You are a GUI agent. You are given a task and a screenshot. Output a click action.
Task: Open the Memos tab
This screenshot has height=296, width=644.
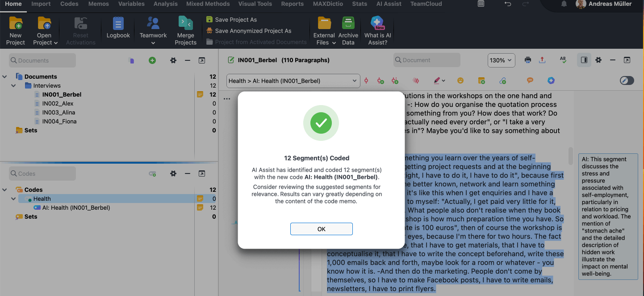(x=98, y=4)
